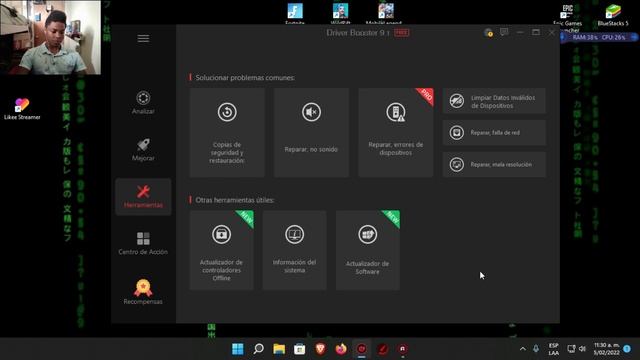Viewport: 640px width, 360px height.
Task: Switch the ESP LAA input language
Action: click(553, 349)
